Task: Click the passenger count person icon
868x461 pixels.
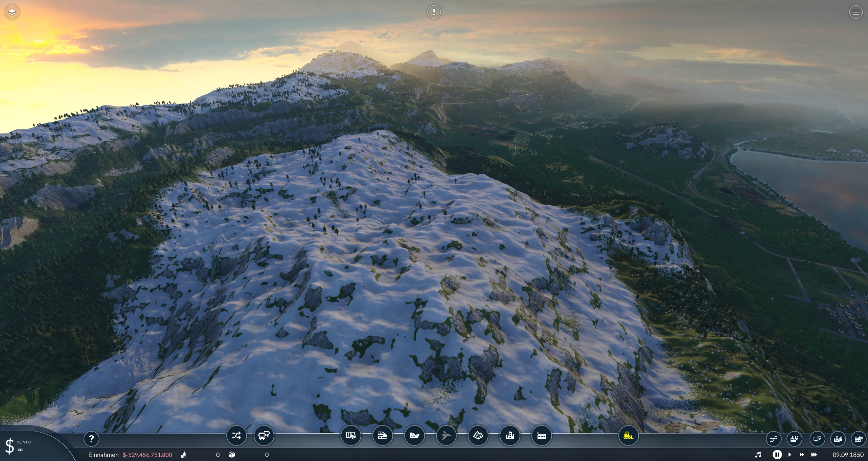Action: (x=183, y=455)
